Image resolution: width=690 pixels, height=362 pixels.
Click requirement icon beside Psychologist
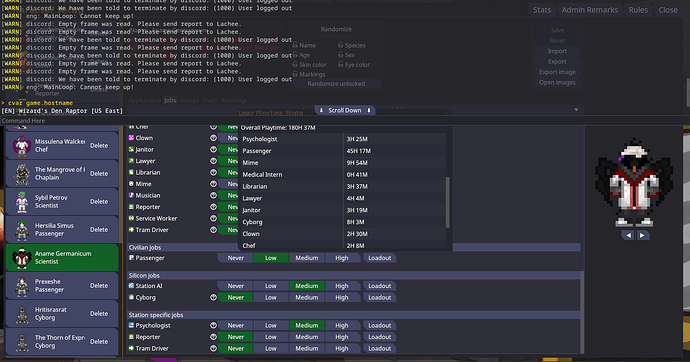click(x=213, y=325)
